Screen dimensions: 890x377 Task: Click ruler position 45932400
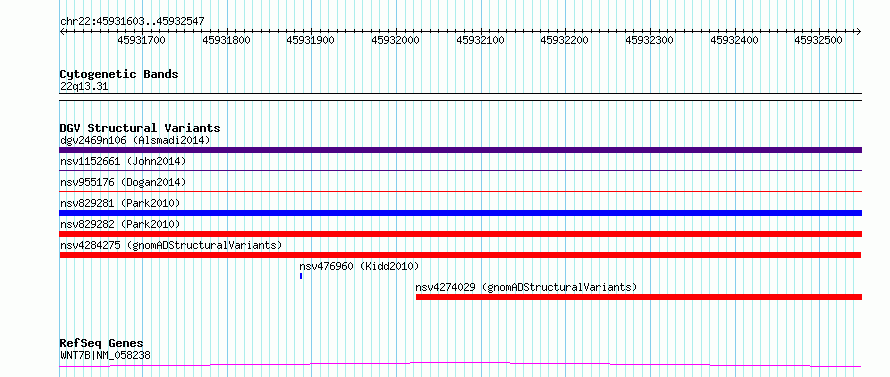coord(734,40)
